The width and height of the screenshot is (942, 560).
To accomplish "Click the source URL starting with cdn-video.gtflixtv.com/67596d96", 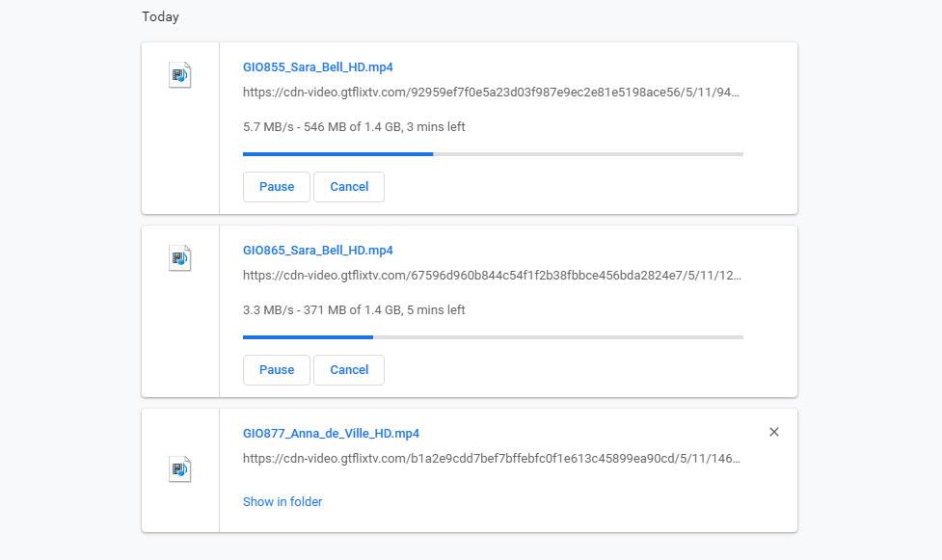I will [x=492, y=276].
